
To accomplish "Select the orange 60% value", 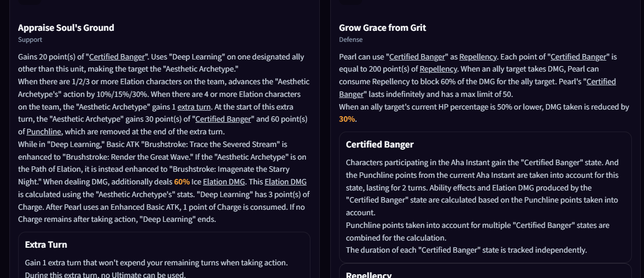I will tap(182, 182).
